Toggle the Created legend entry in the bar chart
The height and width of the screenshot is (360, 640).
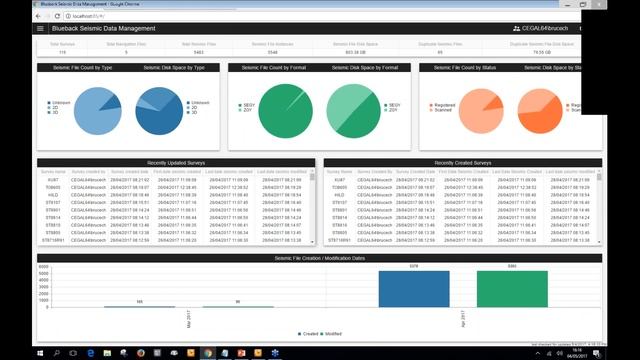point(308,334)
